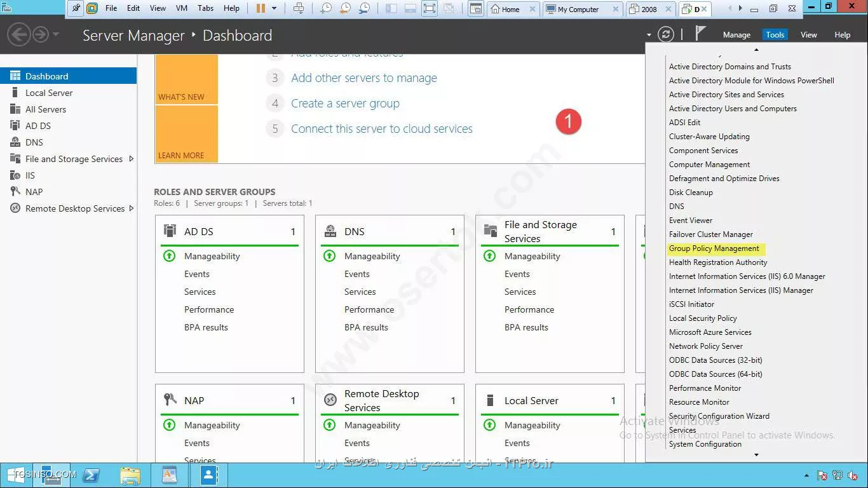Click the Tools menu scroll-down arrow
The height and width of the screenshot is (488, 868).
tap(756, 455)
